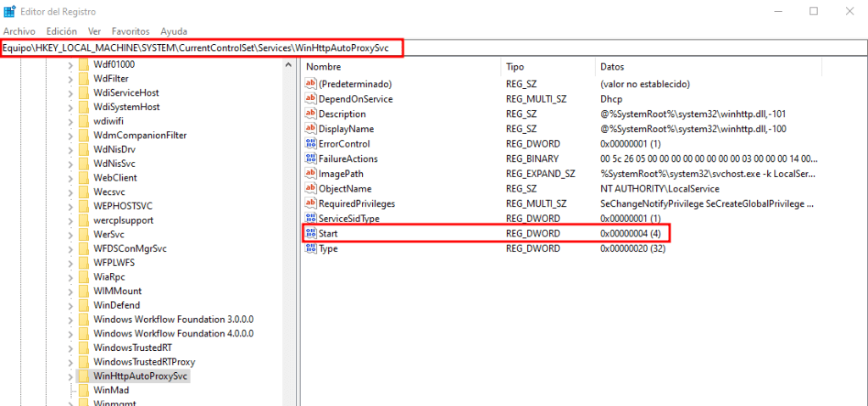
Task: Click the FailureActions binary value icon
Action: click(x=310, y=159)
